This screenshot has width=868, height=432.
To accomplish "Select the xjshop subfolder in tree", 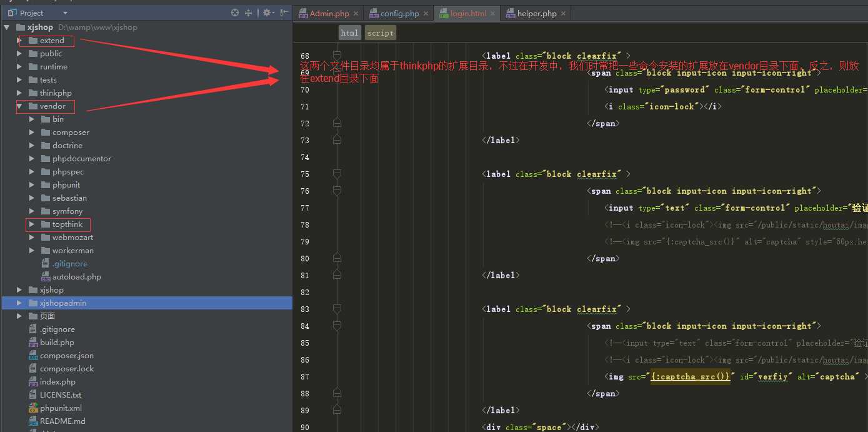I will [52, 290].
